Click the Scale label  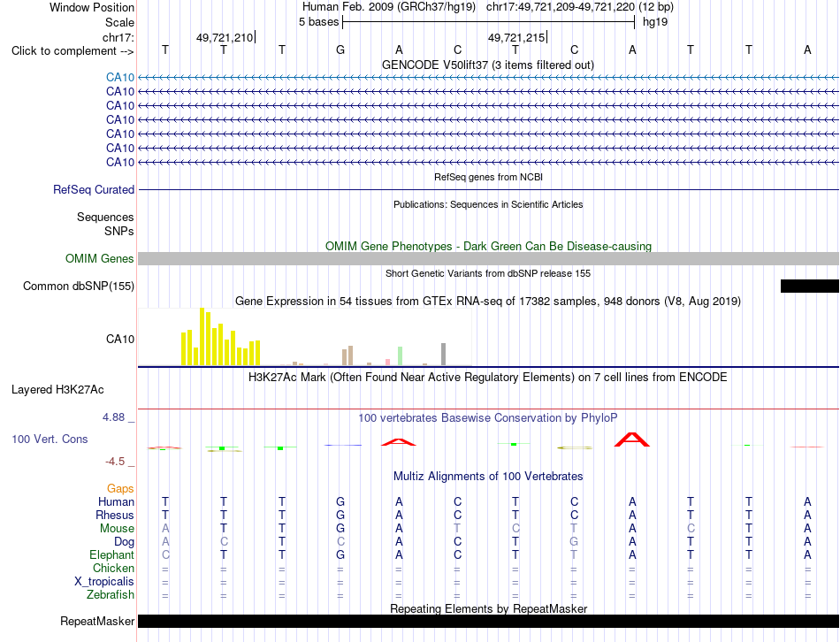point(120,22)
